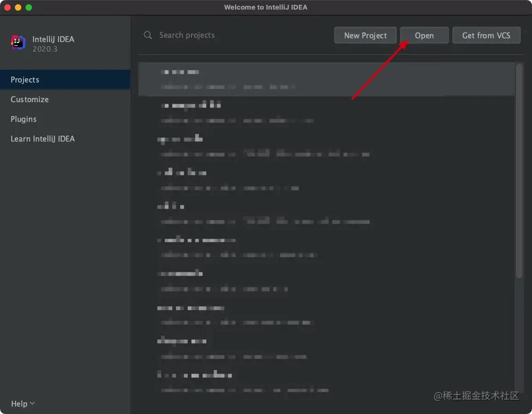
Task: Select the highlighted first recent project
Action: (327, 79)
